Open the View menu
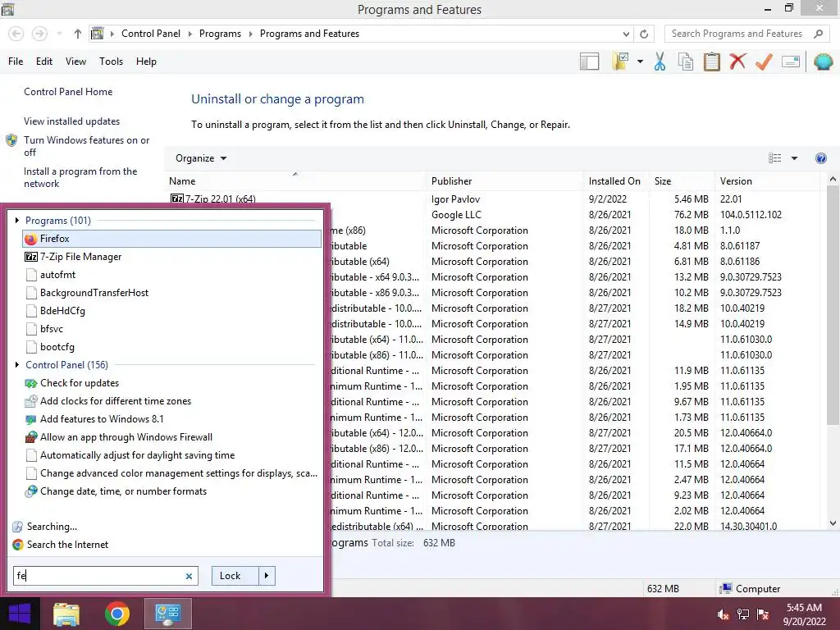The image size is (840, 630). click(75, 62)
